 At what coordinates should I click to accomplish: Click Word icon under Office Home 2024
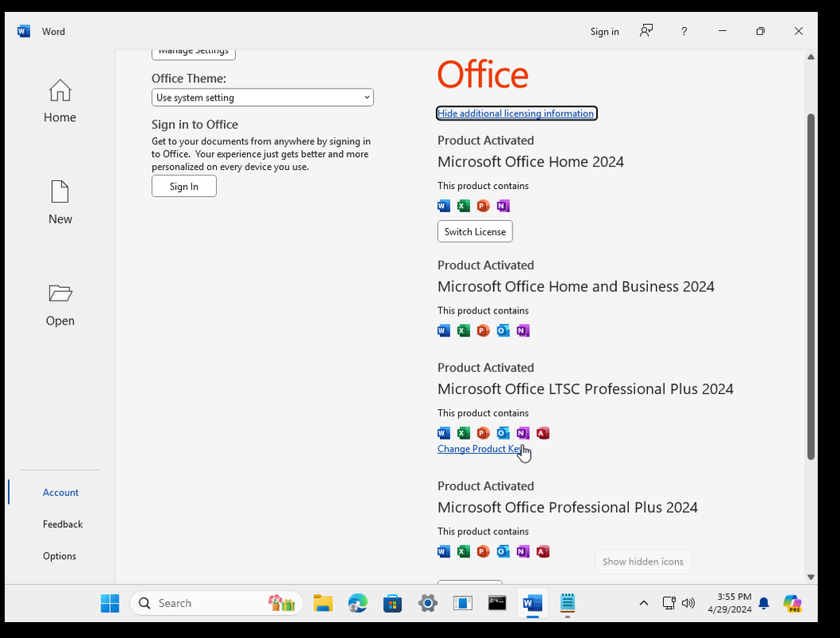pyautogui.click(x=444, y=205)
